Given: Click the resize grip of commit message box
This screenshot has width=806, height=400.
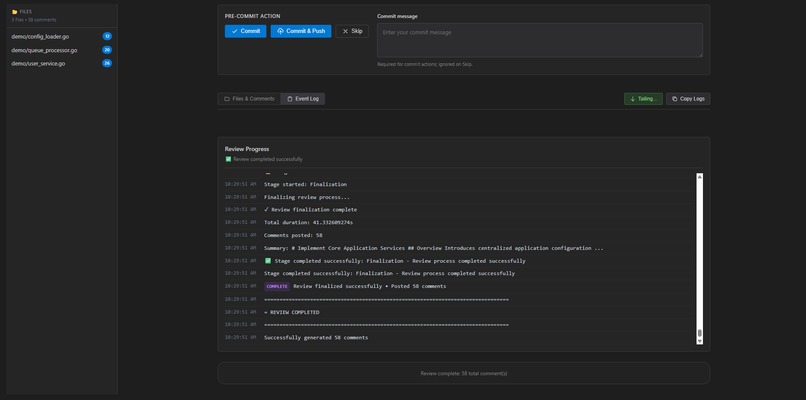Looking at the screenshot, I should pyautogui.click(x=700, y=54).
